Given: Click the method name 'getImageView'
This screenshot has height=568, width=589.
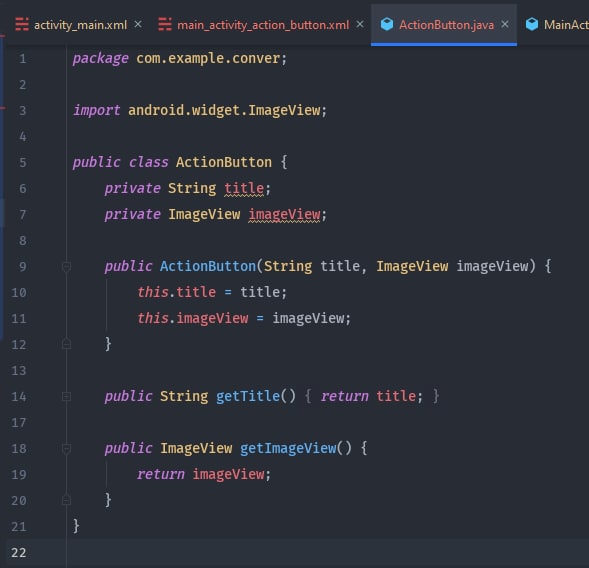Looking at the screenshot, I should (288, 448).
